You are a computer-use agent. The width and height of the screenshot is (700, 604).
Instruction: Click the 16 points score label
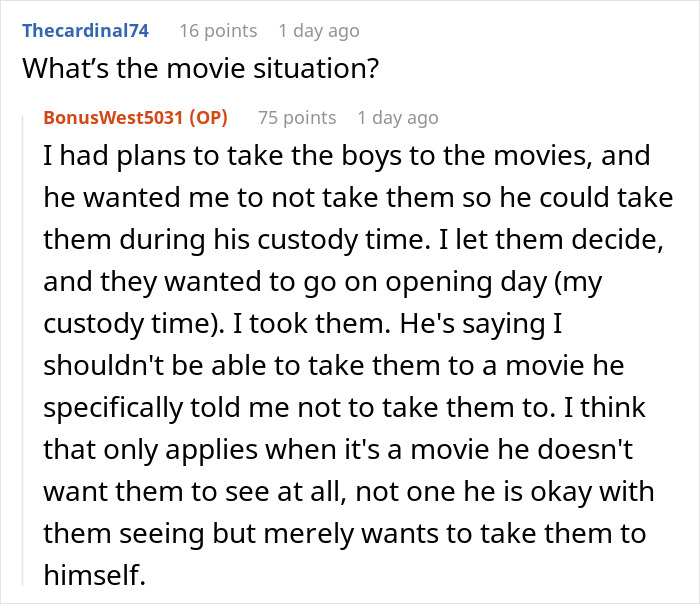[x=218, y=31]
